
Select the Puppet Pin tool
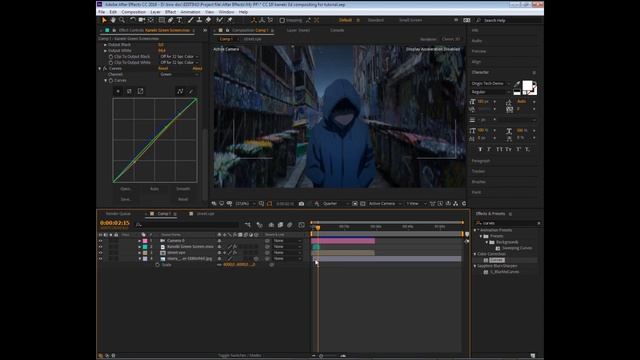230,20
